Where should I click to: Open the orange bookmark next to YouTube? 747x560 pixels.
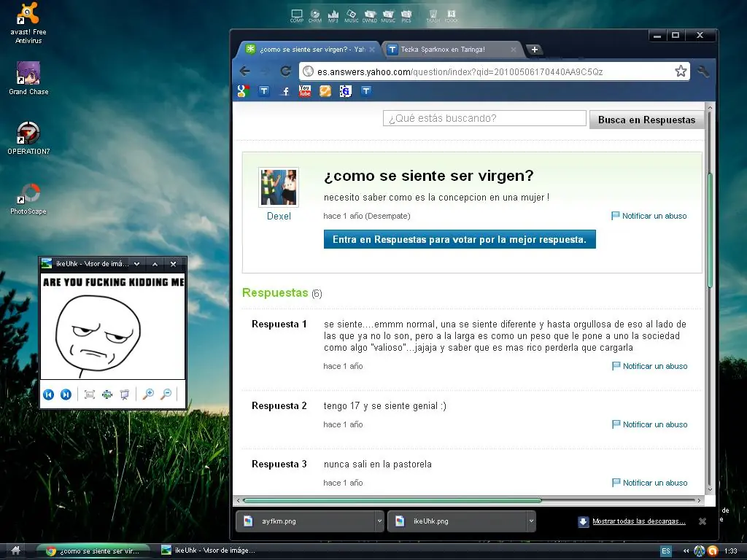pos(325,91)
